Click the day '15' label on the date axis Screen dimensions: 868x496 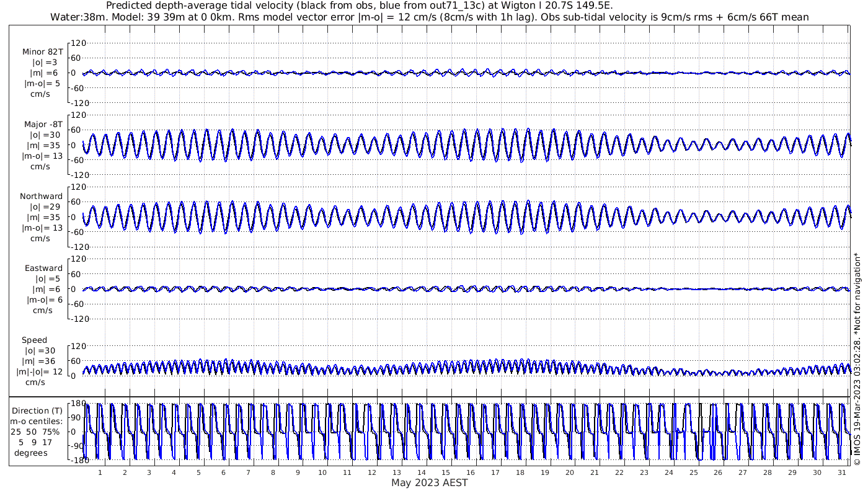tap(446, 472)
